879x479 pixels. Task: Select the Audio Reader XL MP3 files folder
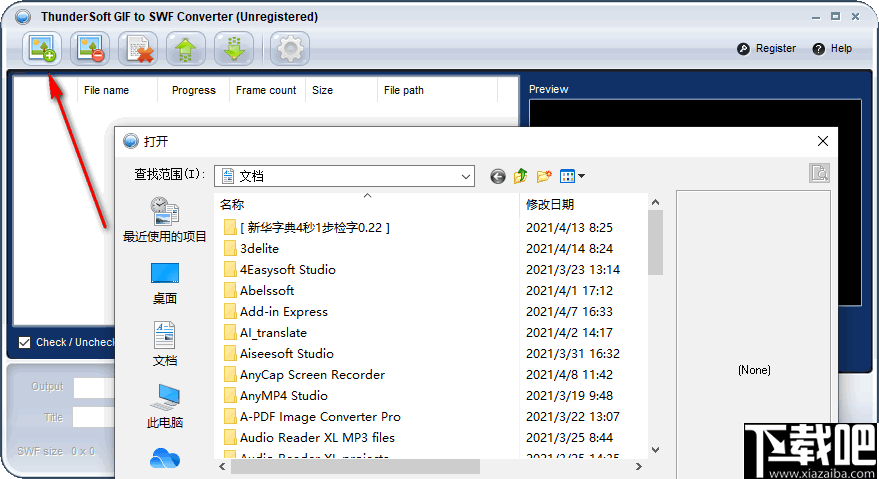pos(309,438)
